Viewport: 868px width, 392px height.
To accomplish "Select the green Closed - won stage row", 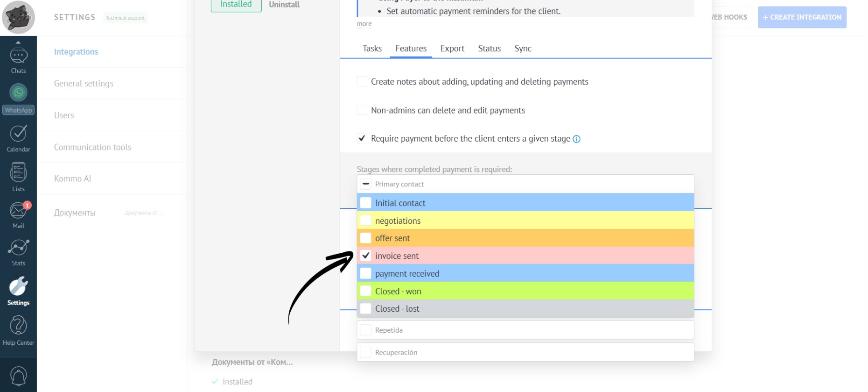I will (525, 291).
